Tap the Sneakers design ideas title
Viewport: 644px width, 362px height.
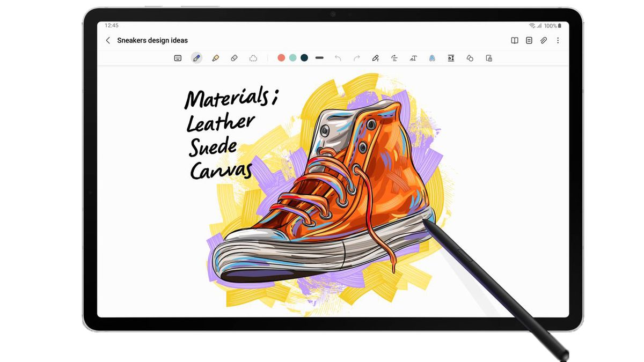point(152,40)
